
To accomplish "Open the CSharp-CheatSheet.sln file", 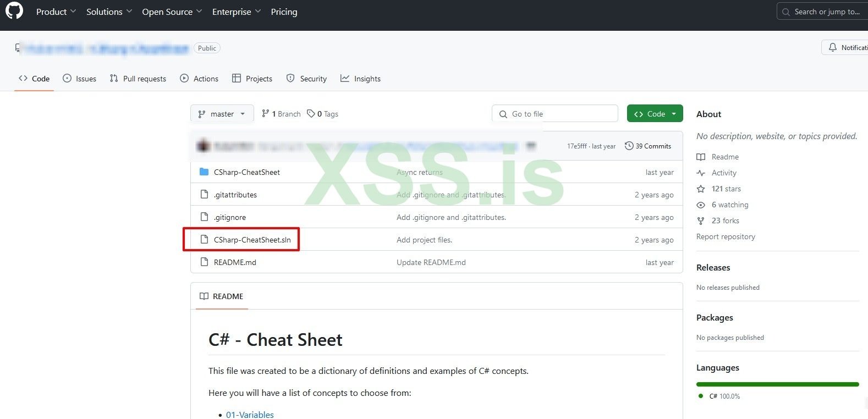I will 252,240.
